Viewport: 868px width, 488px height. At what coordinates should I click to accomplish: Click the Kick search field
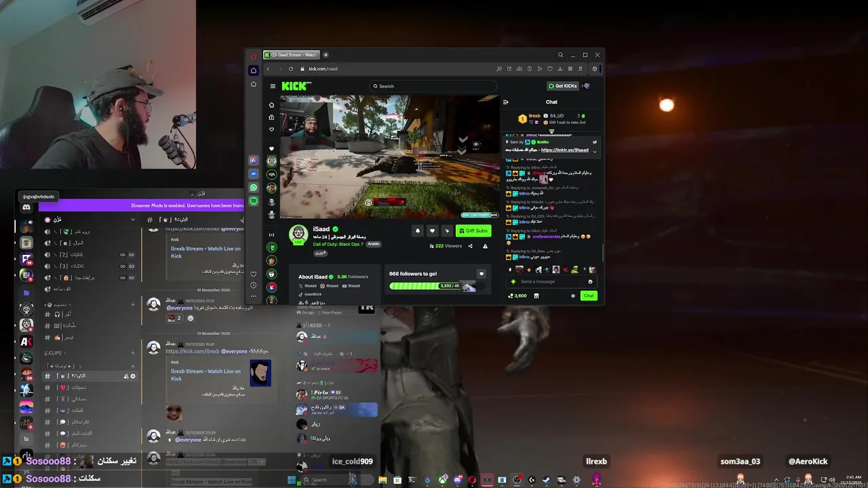coord(433,86)
